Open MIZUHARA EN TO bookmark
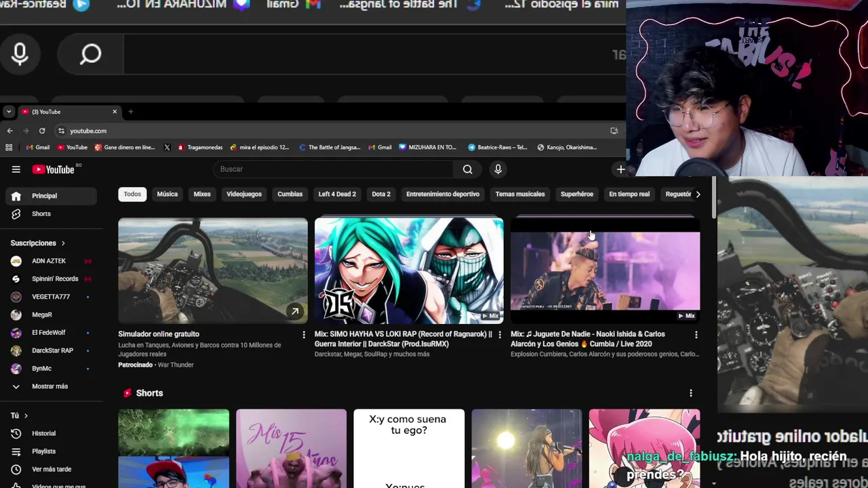Screen dimensions: 868x488 pos(427,147)
